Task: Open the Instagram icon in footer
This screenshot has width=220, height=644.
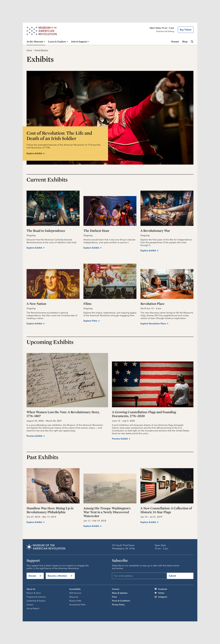Action: (156, 597)
